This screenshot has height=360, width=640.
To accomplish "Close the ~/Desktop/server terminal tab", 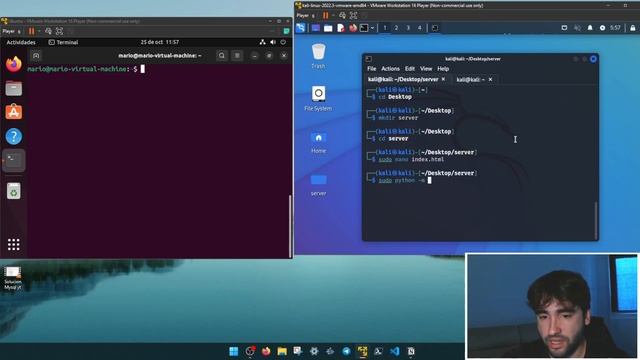I will [443, 79].
